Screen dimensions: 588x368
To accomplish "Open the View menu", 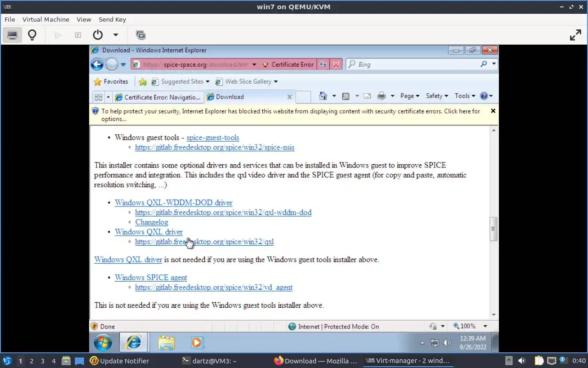I will (x=84, y=19).
